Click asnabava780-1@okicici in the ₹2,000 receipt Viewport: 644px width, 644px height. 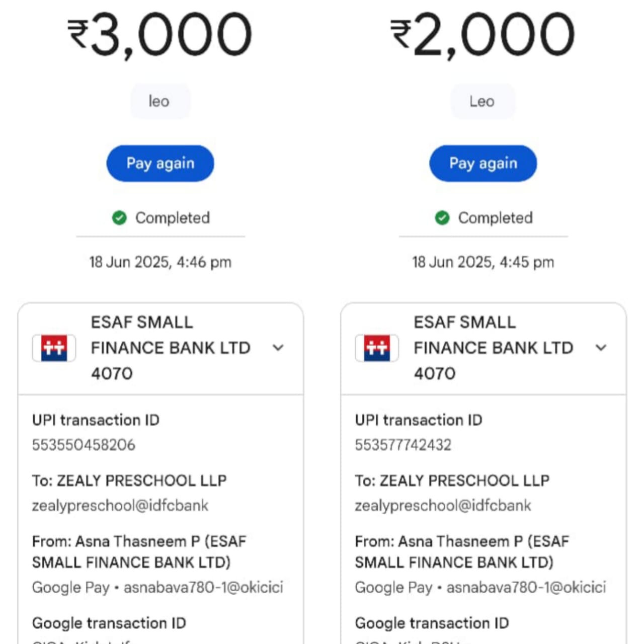tap(526, 587)
